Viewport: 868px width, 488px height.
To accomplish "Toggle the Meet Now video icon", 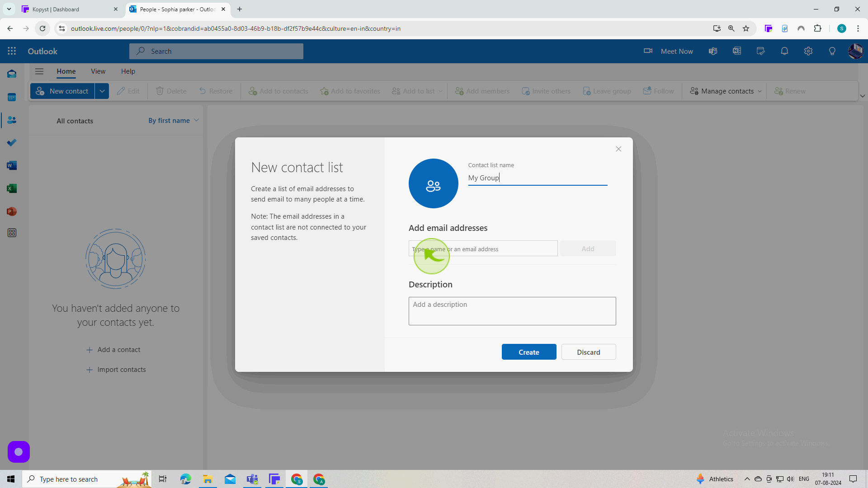I will [649, 51].
